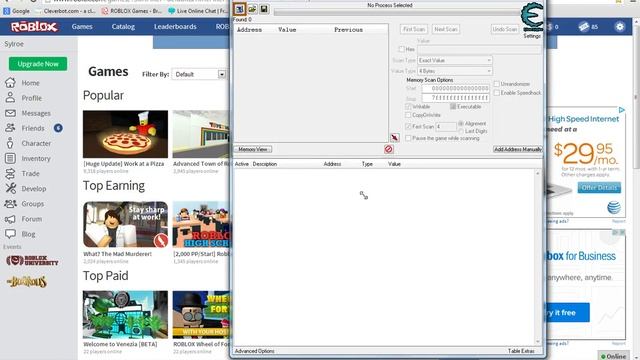The height and width of the screenshot is (360, 640).
Task: Open Leaderboards in Roblox header
Action: 175,27
